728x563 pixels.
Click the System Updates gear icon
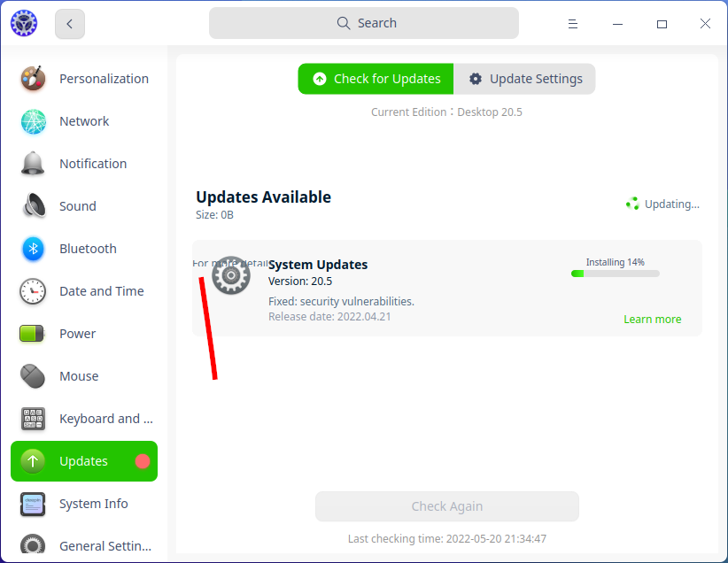230,275
